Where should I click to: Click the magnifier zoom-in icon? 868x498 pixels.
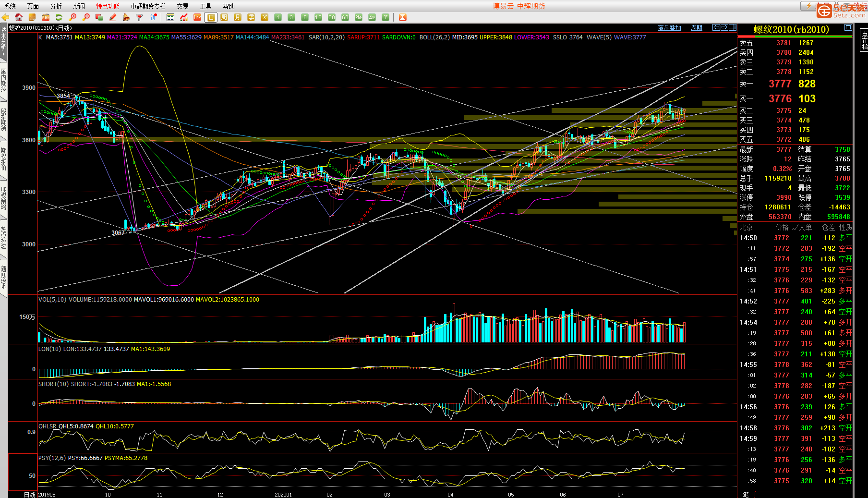click(x=73, y=17)
